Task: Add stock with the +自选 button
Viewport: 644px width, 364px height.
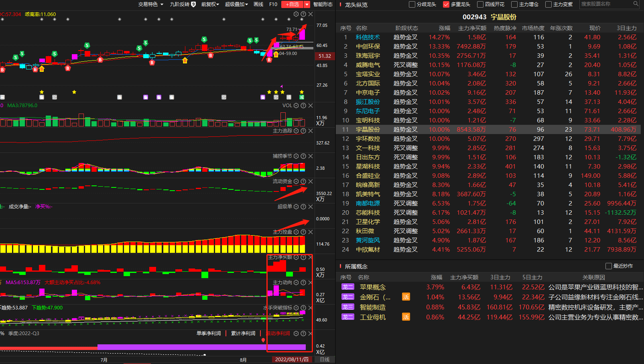Action: (293, 4)
